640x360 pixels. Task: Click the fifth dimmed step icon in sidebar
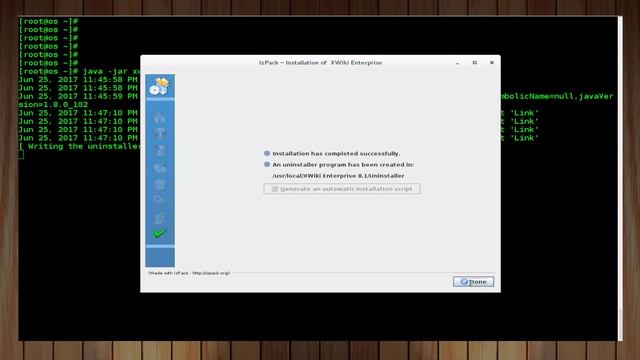(x=160, y=184)
